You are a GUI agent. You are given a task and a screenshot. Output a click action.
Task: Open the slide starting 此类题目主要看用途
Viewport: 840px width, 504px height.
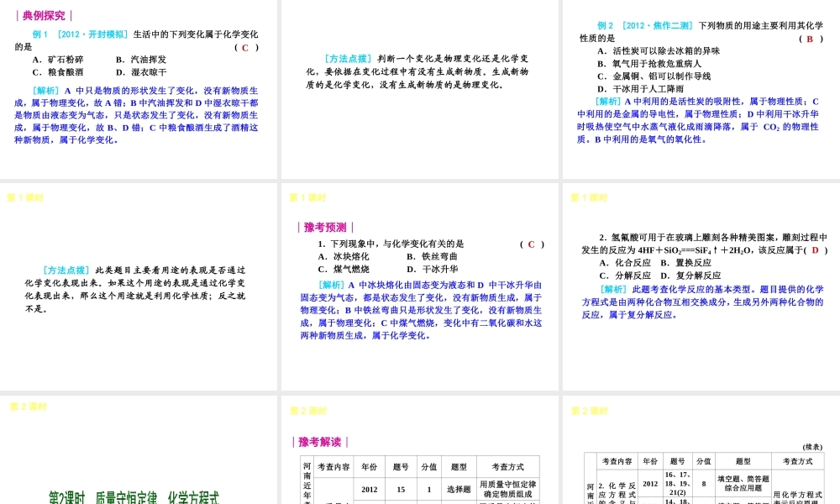coord(139,287)
